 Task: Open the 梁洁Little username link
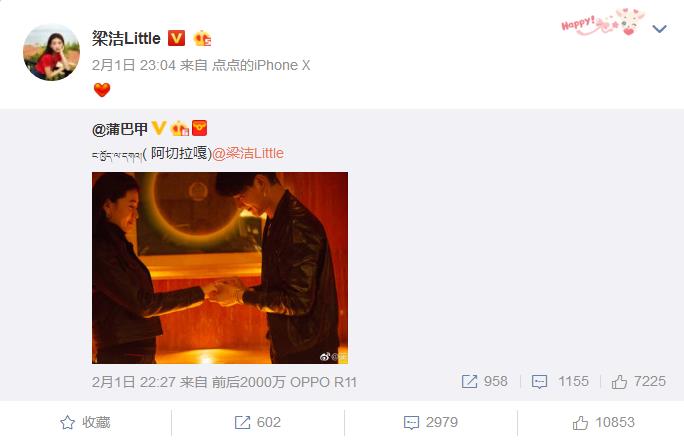coord(126,38)
